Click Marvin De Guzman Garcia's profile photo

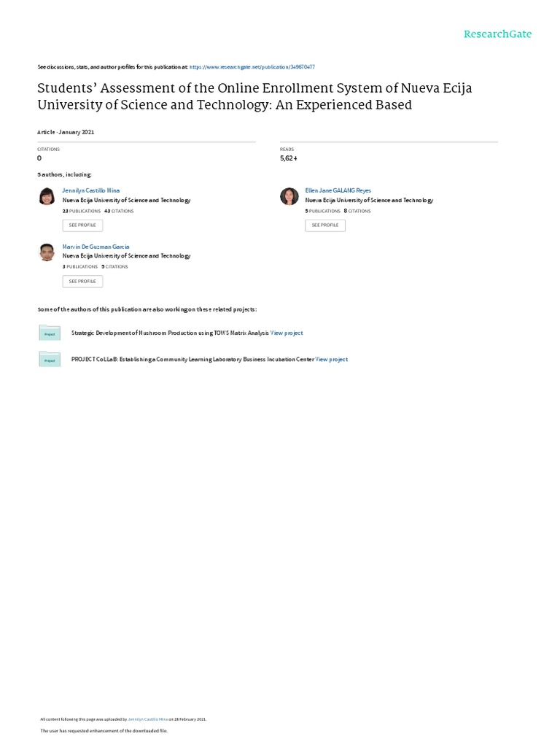(x=47, y=252)
